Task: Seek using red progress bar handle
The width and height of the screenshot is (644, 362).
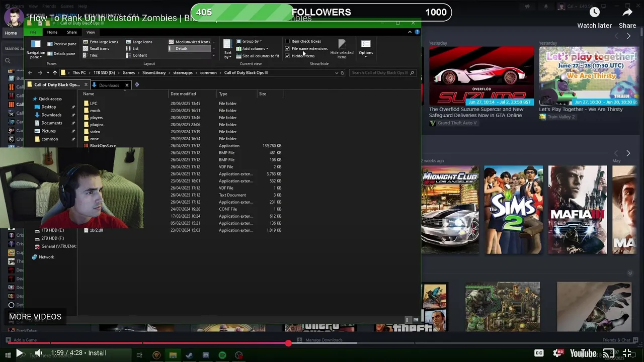Action: [x=288, y=343]
